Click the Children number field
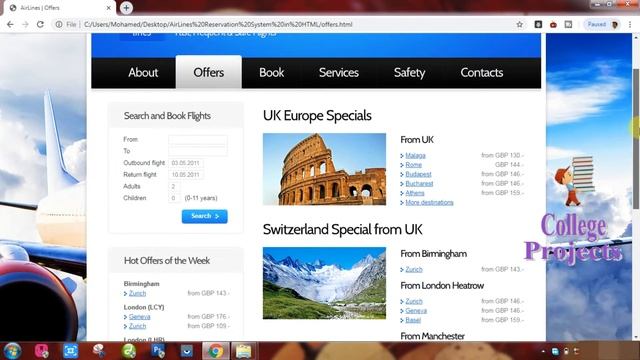Image resolution: width=640 pixels, height=360 pixels. pos(174,198)
